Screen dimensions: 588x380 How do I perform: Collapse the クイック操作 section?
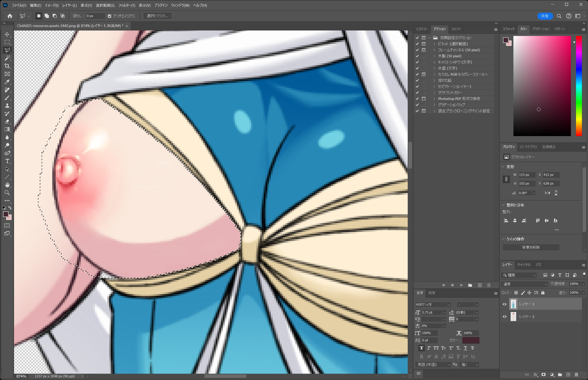point(503,239)
